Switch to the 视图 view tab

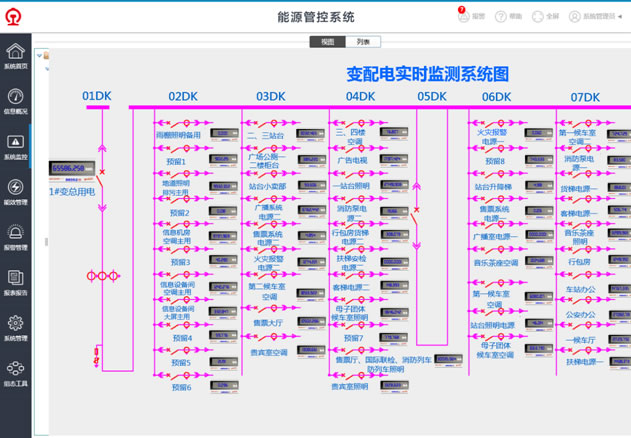click(328, 42)
